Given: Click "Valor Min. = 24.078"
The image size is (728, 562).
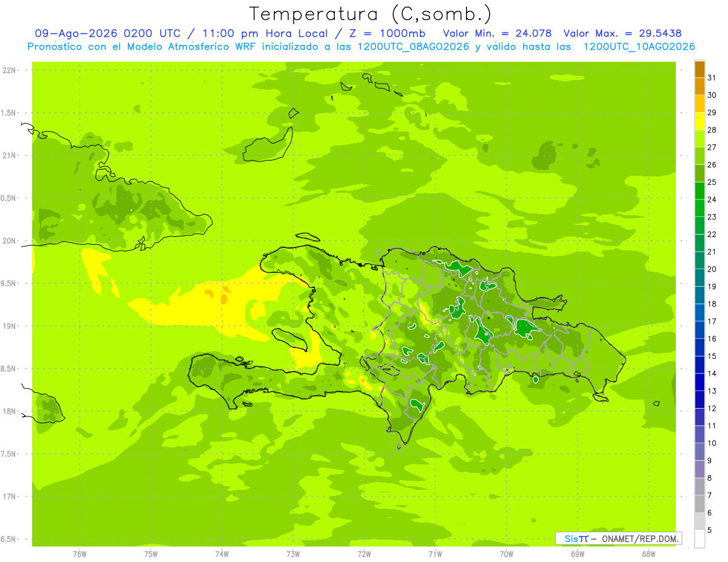Looking at the screenshot, I should pyautogui.click(x=498, y=33).
